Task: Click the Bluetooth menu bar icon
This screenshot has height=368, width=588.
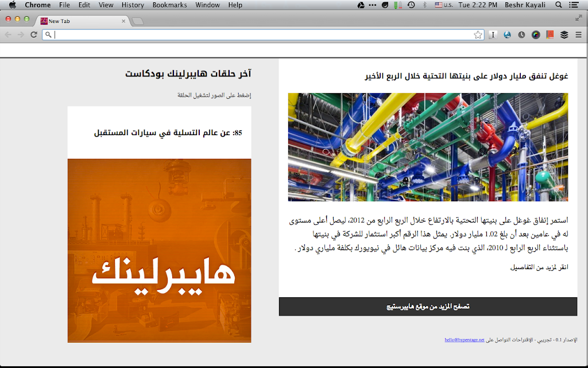Action: 425,5
